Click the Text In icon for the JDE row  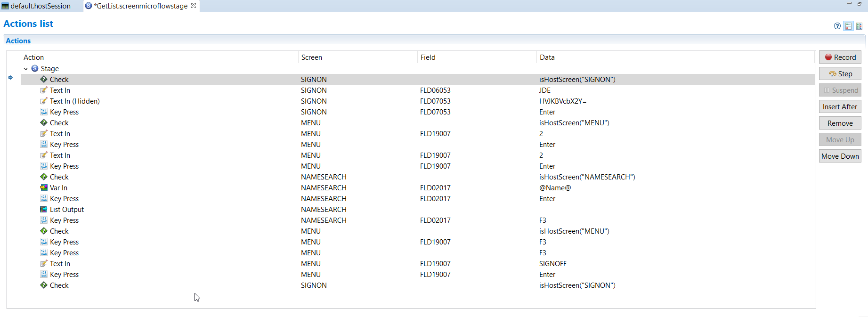point(44,90)
